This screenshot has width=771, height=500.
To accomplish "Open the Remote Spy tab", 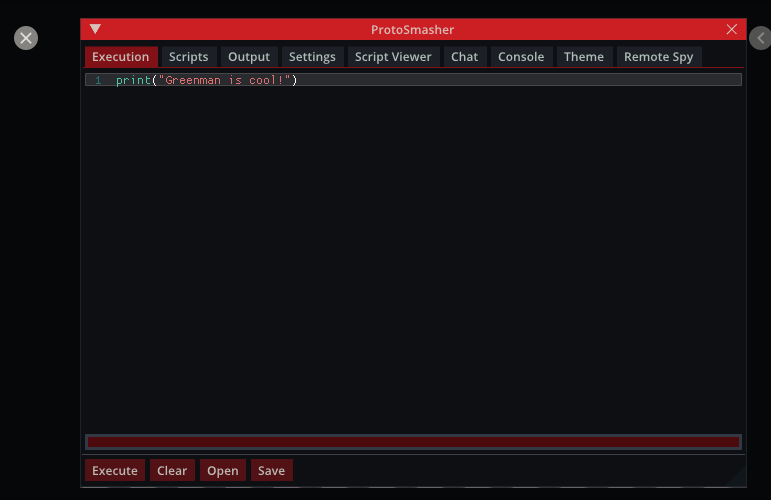I will 659,57.
